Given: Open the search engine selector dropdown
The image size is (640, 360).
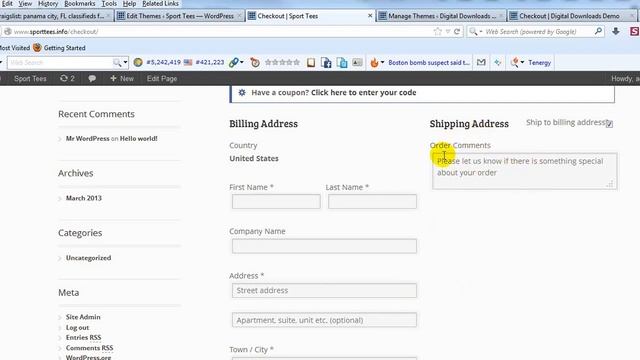Looking at the screenshot, I should tap(476, 31).
